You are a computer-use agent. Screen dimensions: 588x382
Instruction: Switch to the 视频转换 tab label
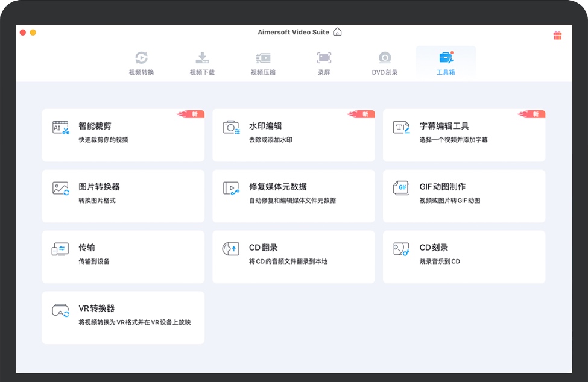(141, 72)
